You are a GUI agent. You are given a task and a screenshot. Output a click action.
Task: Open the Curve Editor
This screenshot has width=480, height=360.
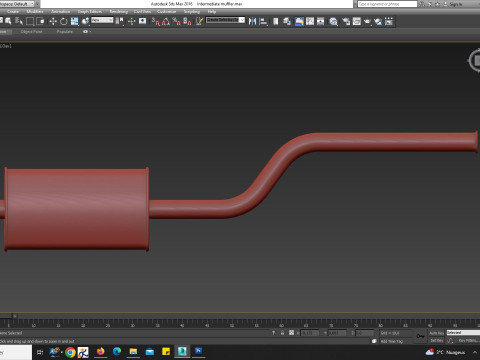310,21
